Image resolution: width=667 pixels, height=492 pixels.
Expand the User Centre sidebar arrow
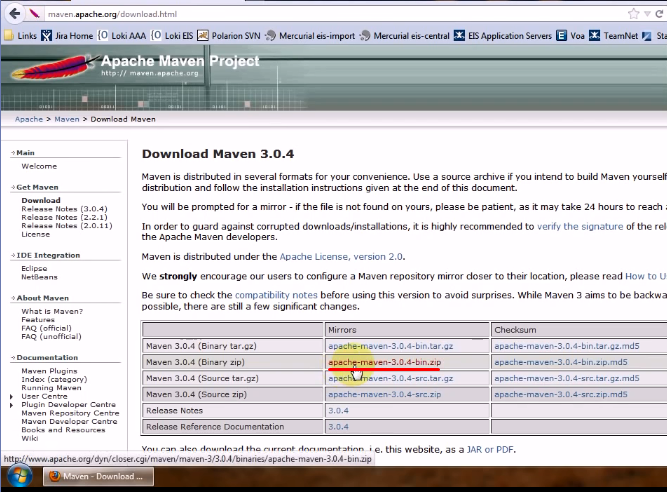(x=11, y=396)
